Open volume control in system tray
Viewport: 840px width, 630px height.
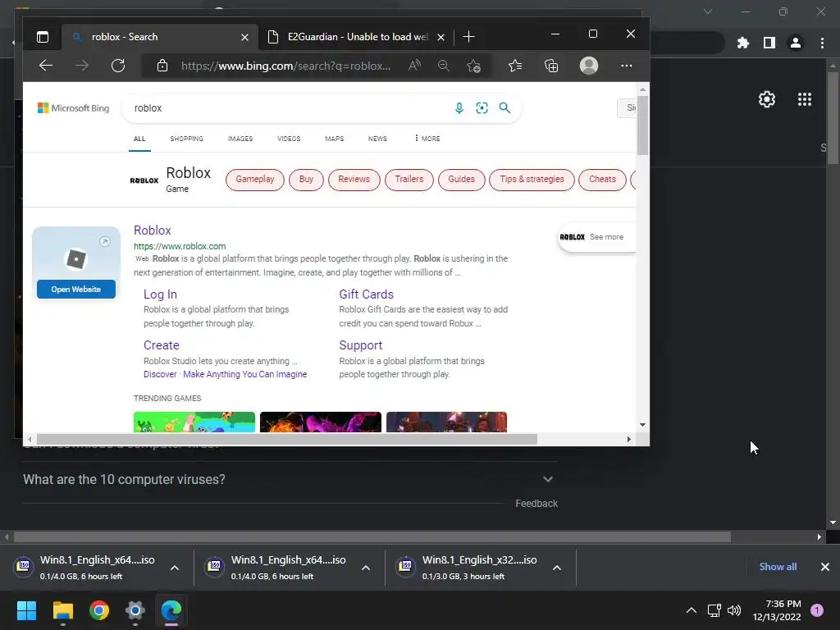click(x=734, y=610)
